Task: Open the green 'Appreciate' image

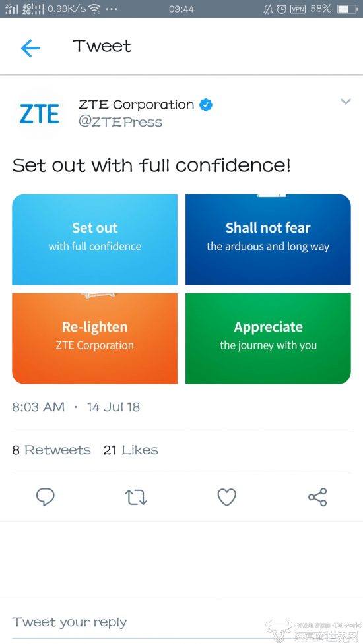Action: 268,338
